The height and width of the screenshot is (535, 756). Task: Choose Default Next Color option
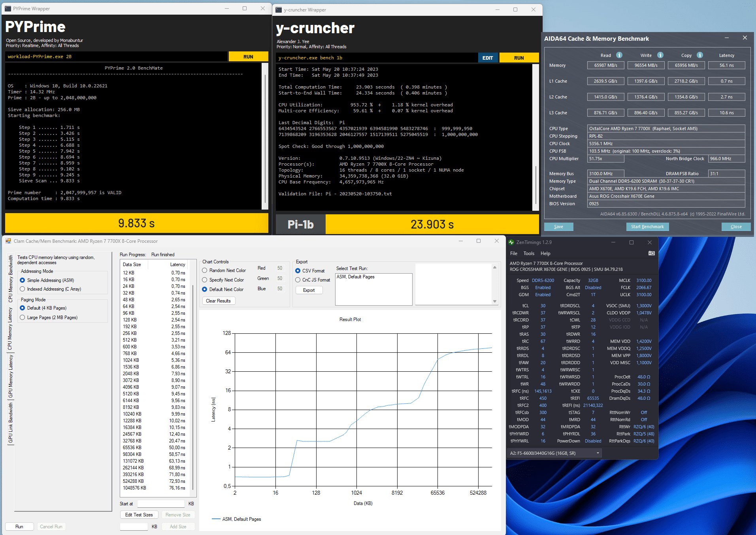click(205, 289)
